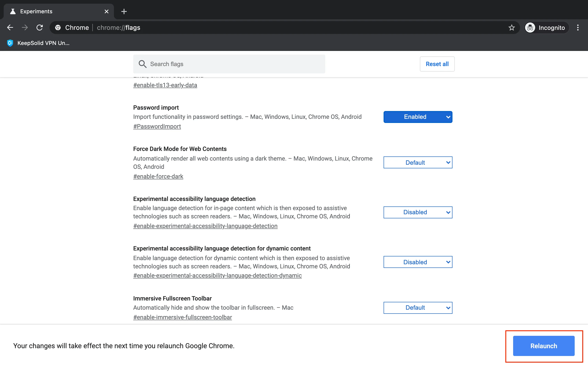Click the forward navigation arrow

point(25,28)
